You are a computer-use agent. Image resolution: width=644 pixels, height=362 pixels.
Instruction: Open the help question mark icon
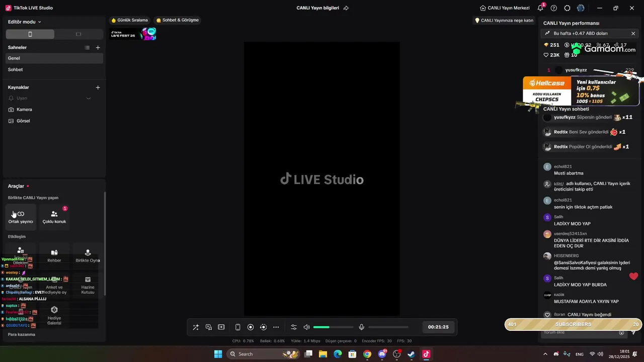coord(554,8)
